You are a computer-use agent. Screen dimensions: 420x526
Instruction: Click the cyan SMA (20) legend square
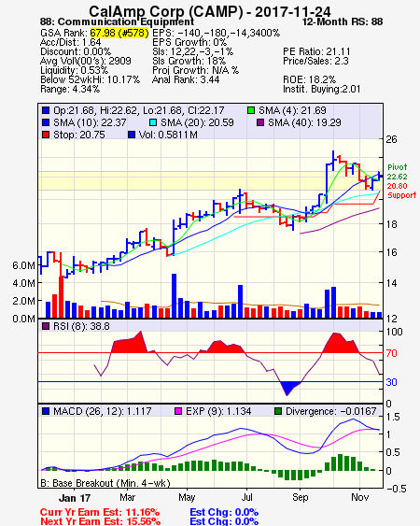coord(153,122)
